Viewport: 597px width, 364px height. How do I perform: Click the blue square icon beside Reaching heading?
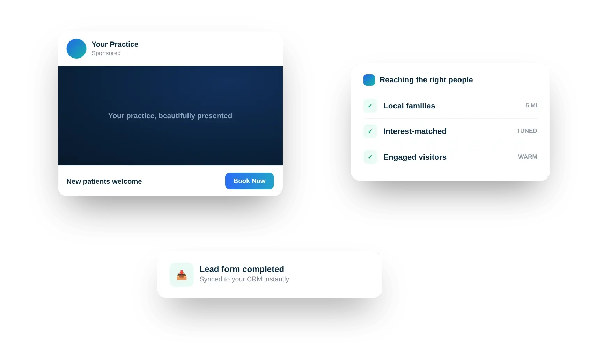coord(369,80)
